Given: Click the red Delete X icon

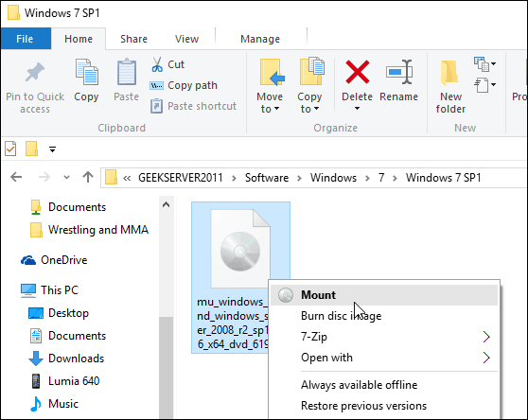Looking at the screenshot, I should click(358, 72).
